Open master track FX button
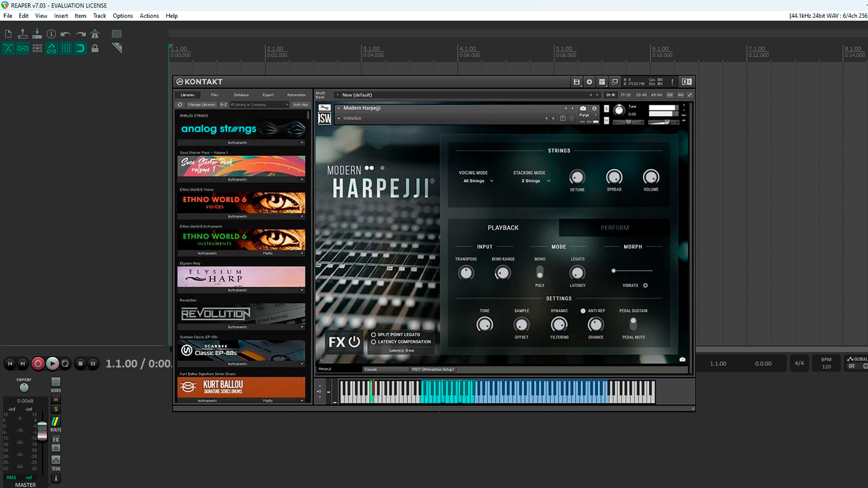Viewport: 868px width, 488px height. (x=56, y=440)
